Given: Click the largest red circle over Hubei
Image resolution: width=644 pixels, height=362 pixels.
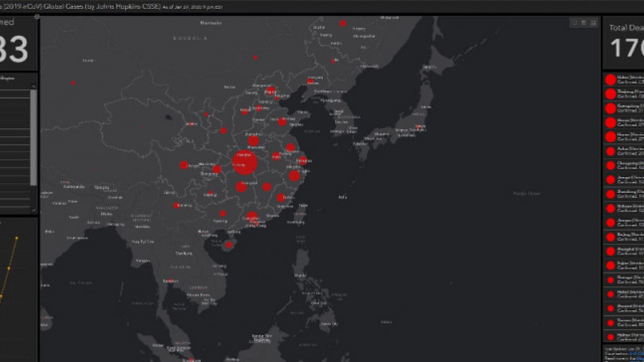Looking at the screenshot, I should tap(245, 163).
